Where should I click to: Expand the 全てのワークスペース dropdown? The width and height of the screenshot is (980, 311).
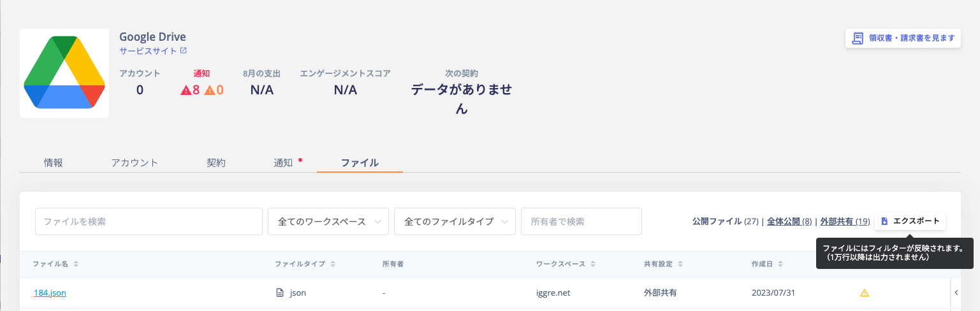click(328, 221)
